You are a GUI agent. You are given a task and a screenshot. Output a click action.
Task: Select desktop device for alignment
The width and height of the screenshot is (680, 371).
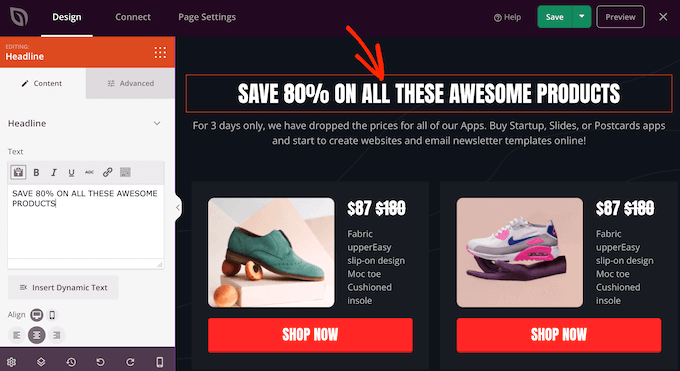[37, 315]
